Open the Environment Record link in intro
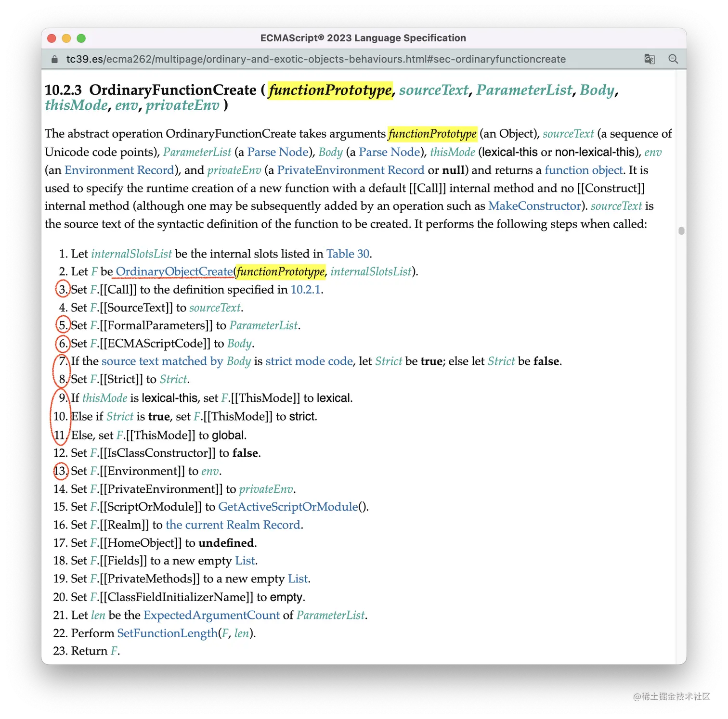Image resolution: width=728 pixels, height=719 pixels. pos(119,170)
